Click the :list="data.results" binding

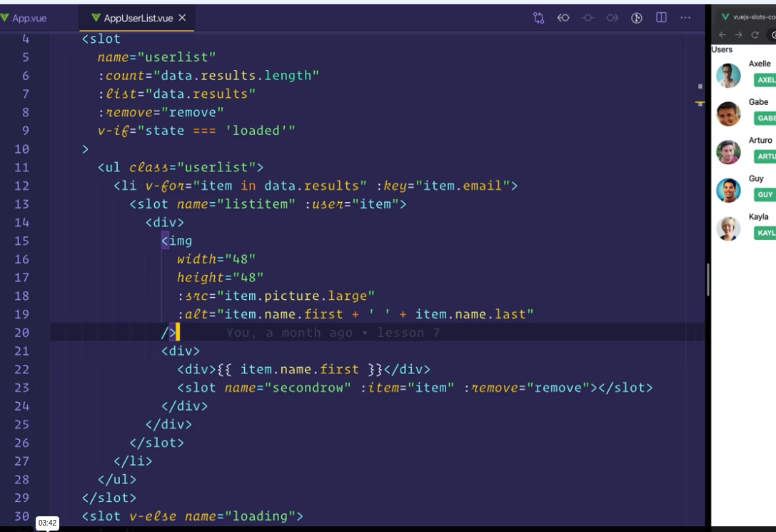(176, 94)
